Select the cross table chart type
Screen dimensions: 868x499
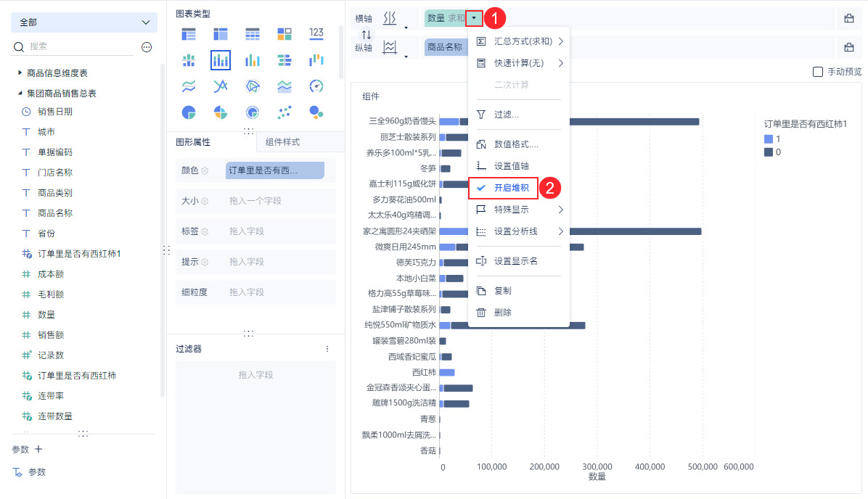click(221, 34)
